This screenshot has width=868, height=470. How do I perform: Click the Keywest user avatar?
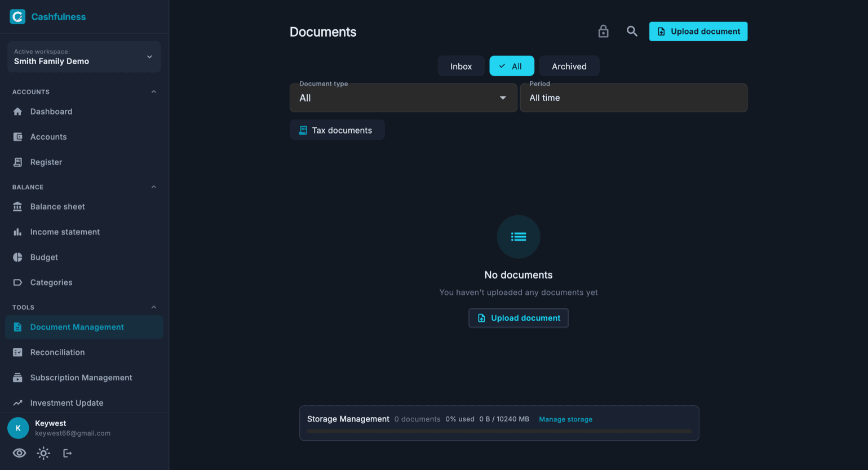coord(18,428)
